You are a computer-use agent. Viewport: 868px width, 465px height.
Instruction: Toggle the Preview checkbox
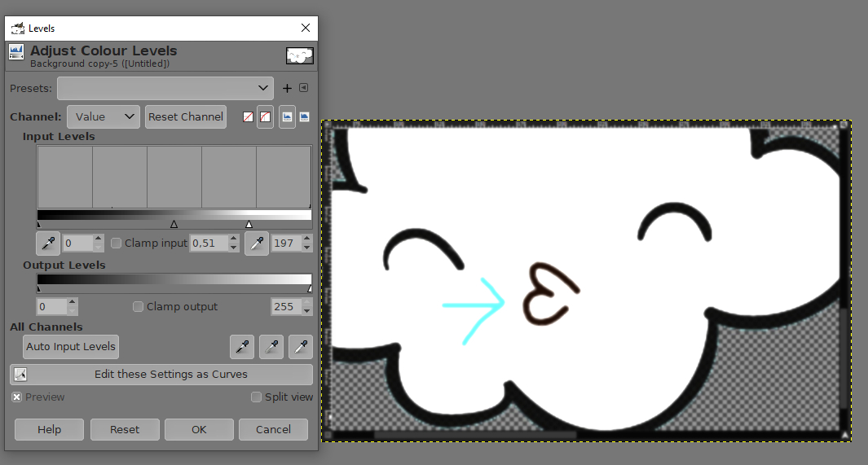tap(16, 397)
